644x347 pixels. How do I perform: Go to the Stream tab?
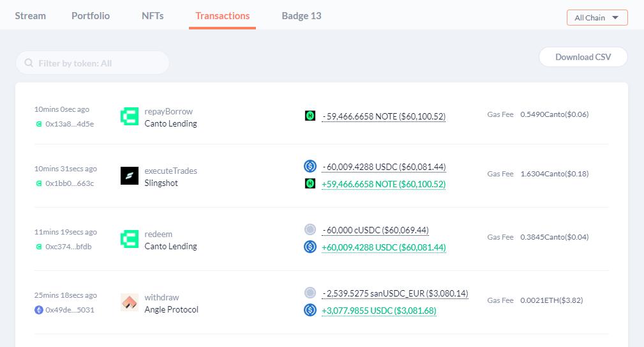coord(31,16)
